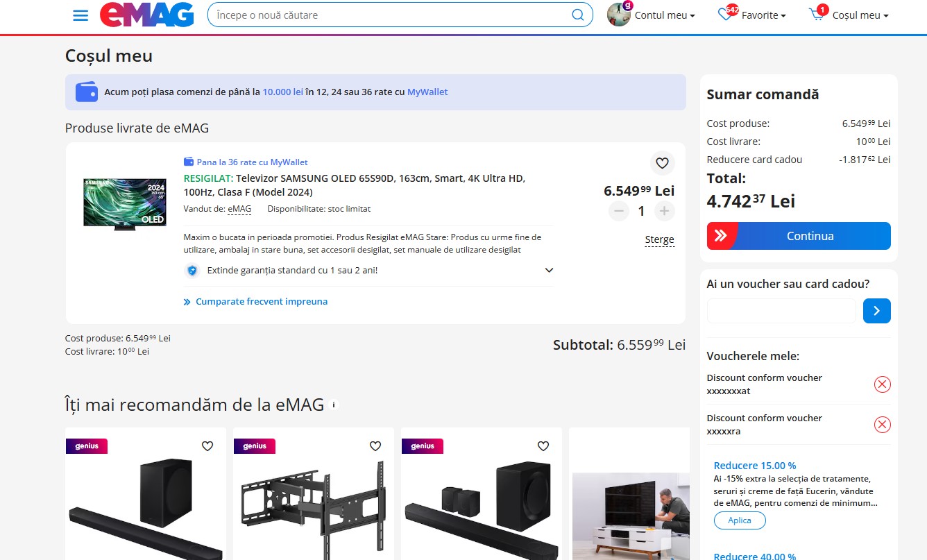The width and height of the screenshot is (927, 560).
Task: Favorite the recommended TV wall mount
Action: [x=375, y=446]
